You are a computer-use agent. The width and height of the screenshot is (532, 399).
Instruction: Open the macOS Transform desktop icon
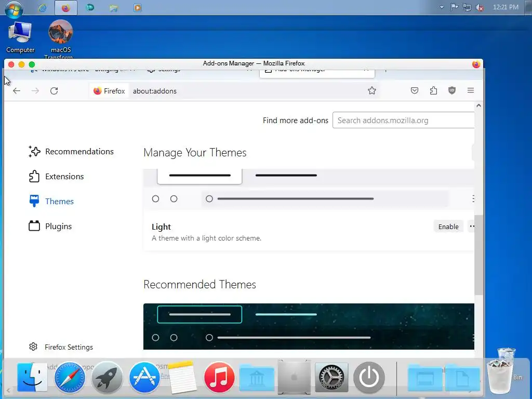tap(60, 39)
